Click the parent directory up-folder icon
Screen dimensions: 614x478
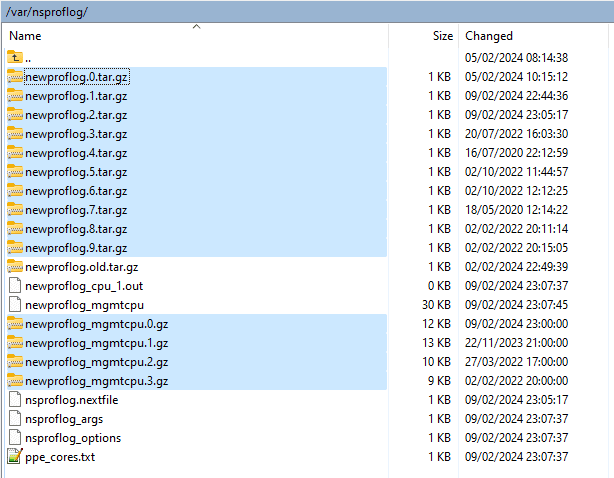(x=14, y=57)
